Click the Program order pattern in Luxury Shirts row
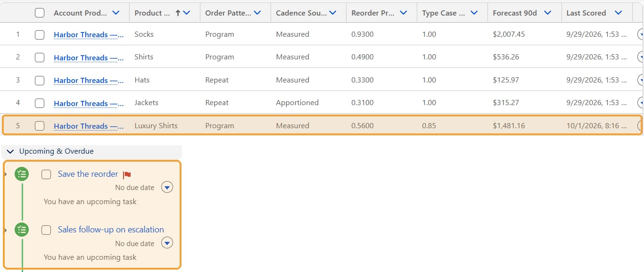 (220, 126)
